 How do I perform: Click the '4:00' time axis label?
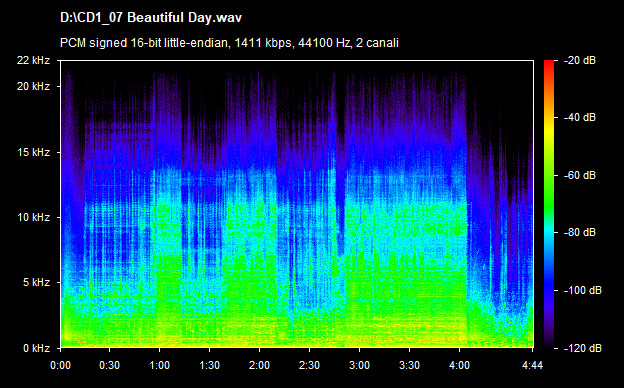tap(459, 365)
